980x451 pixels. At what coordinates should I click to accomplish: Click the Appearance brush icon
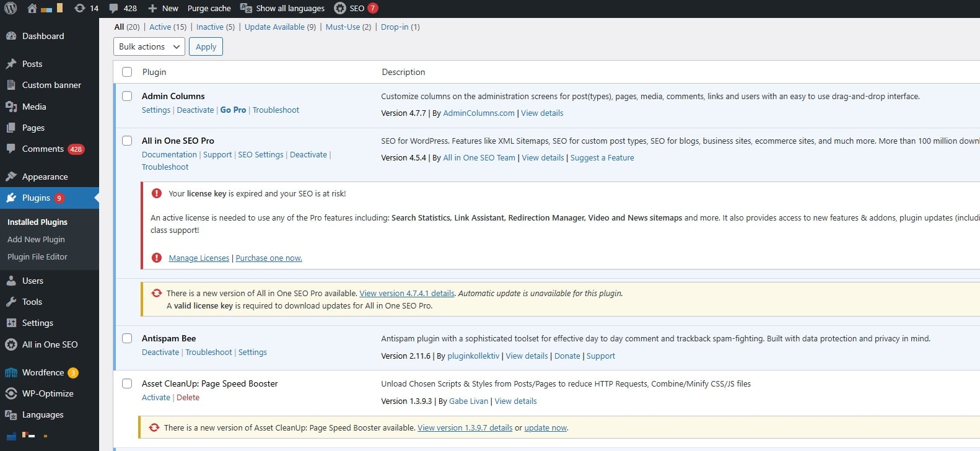click(11, 177)
